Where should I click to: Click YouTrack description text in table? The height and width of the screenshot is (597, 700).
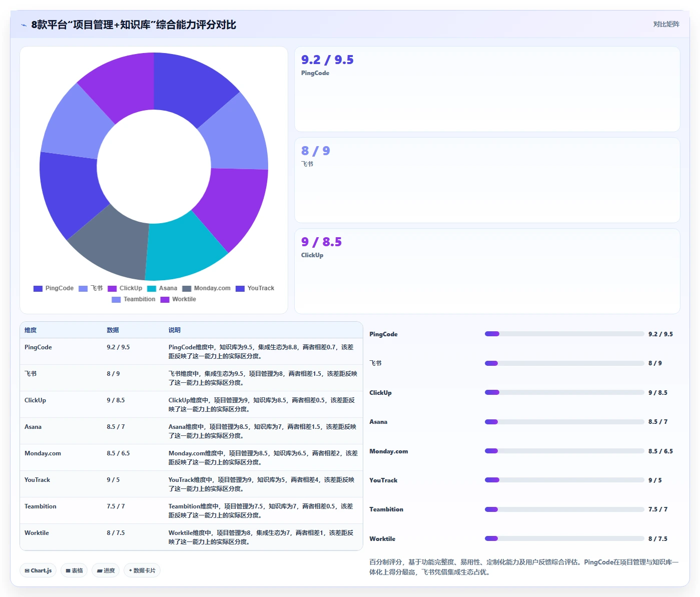point(262,484)
